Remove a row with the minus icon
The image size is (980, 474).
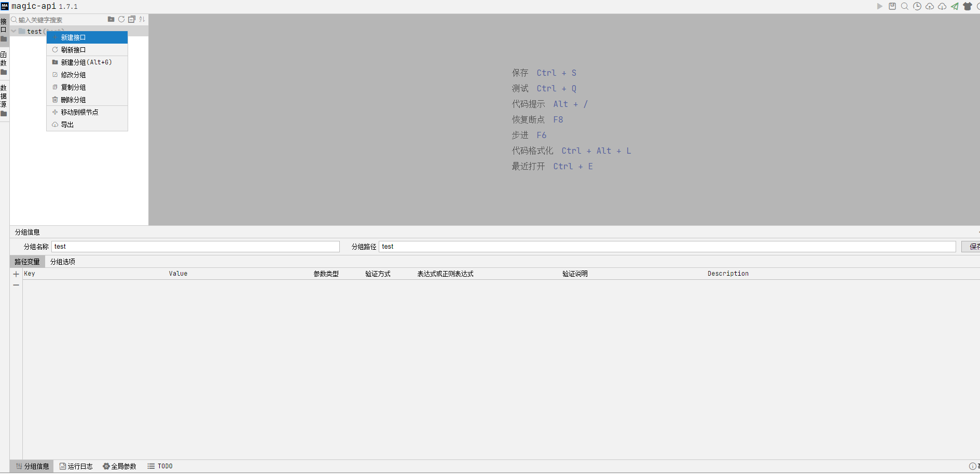tap(16, 285)
